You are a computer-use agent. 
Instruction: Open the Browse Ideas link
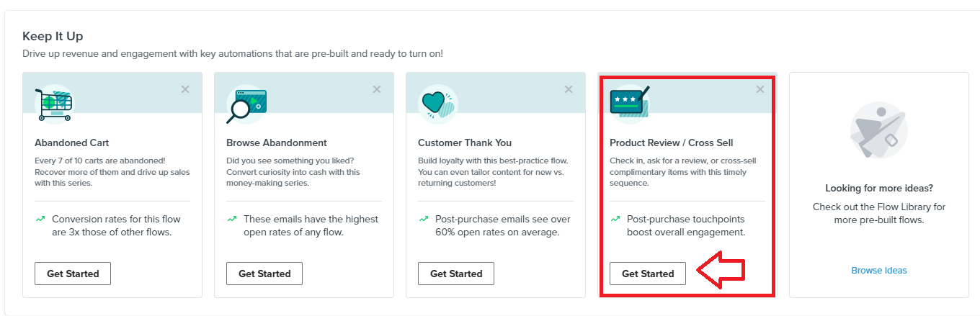(x=879, y=271)
